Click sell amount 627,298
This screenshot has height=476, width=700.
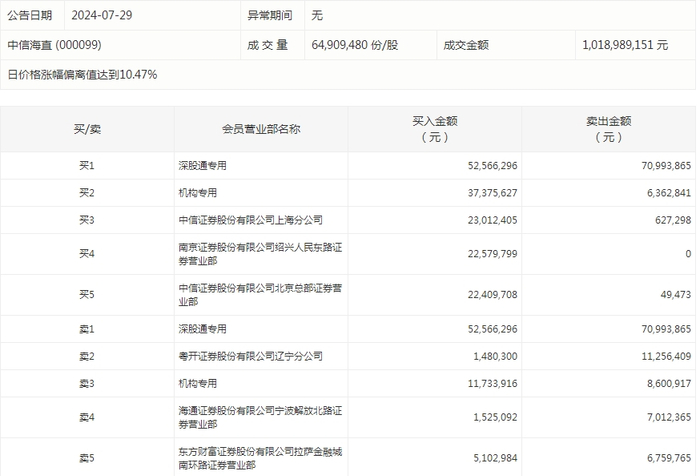673,220
